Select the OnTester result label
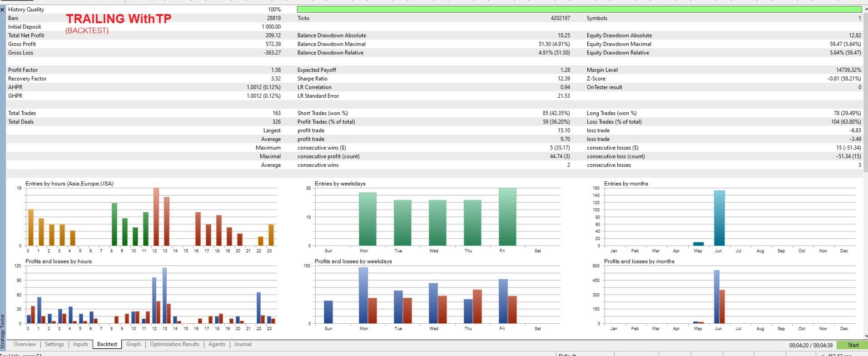The image size is (868, 356). pos(605,87)
